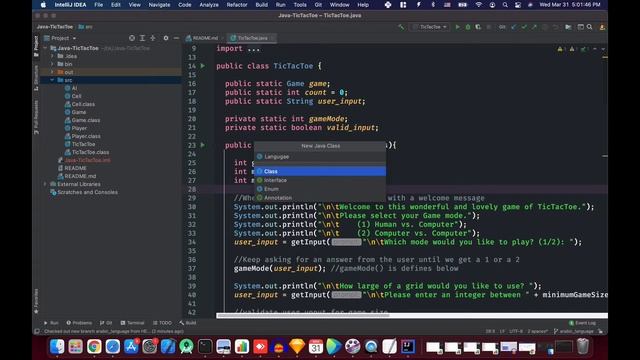Open the Calendar app in Dock
640x360 pixels.
[316, 347]
